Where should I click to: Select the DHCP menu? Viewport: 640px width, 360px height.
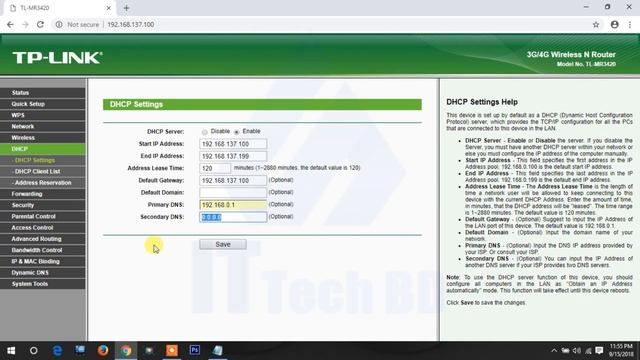(43, 149)
